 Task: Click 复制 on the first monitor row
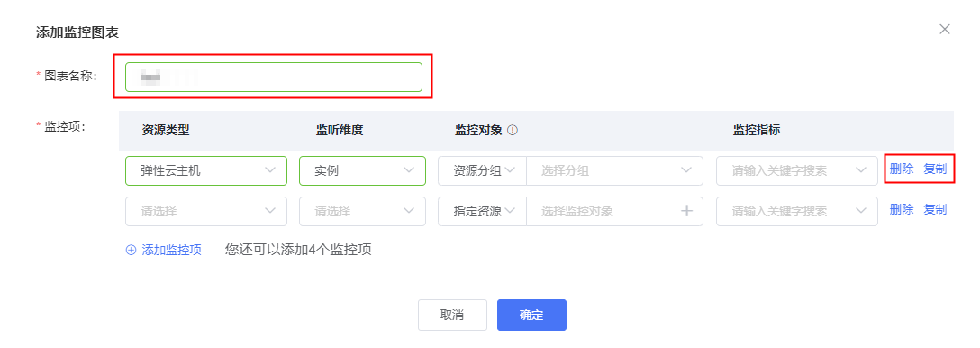935,169
